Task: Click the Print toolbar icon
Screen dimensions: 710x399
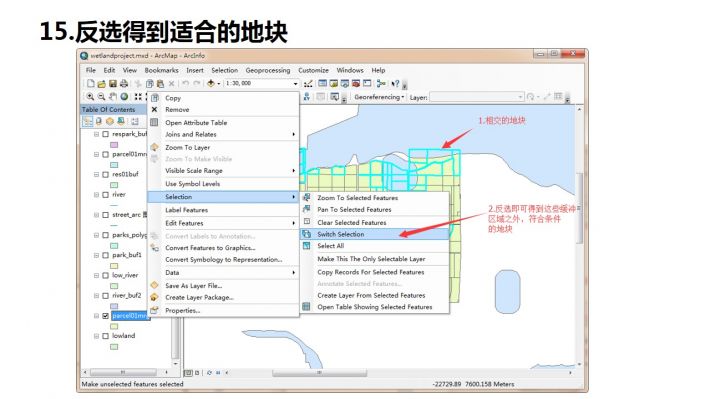Action: click(x=124, y=83)
